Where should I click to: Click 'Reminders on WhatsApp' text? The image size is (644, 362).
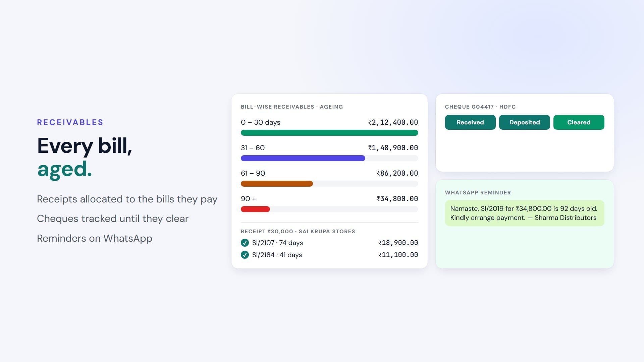click(95, 238)
